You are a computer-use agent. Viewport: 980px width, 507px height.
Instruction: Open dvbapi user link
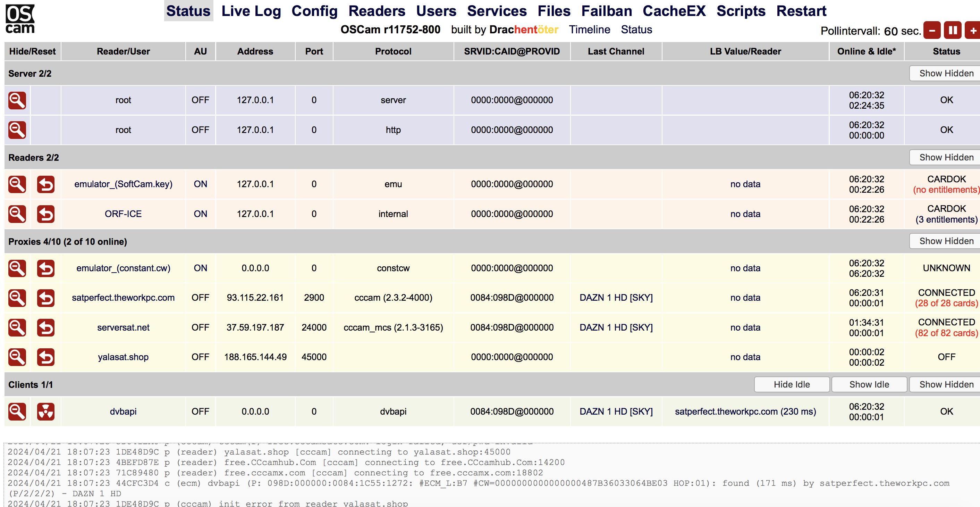coord(123,412)
